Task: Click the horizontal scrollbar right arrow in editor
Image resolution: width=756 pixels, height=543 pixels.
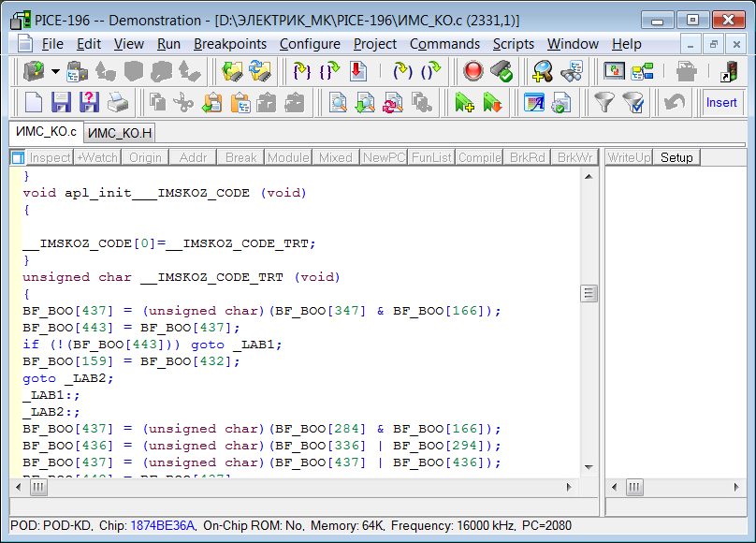Action: pos(568,488)
